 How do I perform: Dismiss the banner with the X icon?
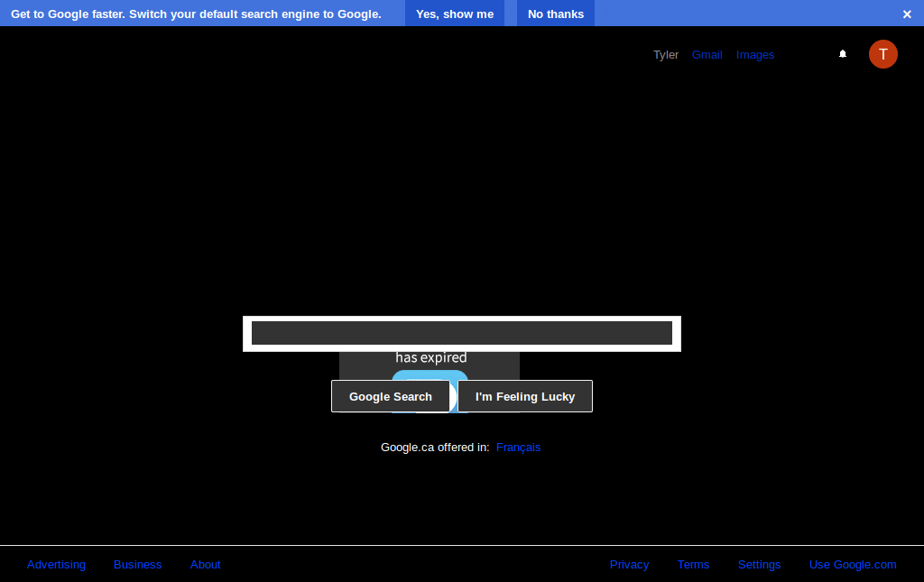pos(907,14)
